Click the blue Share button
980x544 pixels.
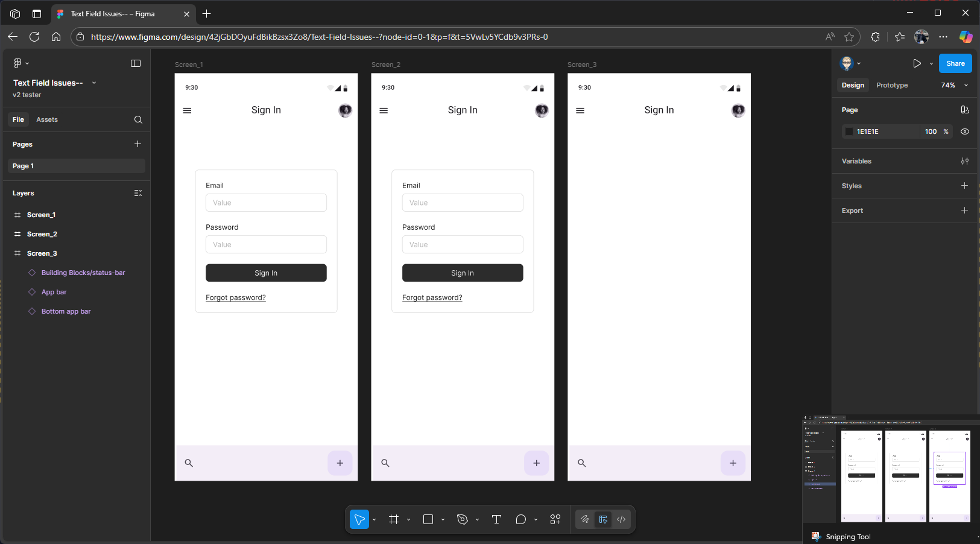(955, 63)
